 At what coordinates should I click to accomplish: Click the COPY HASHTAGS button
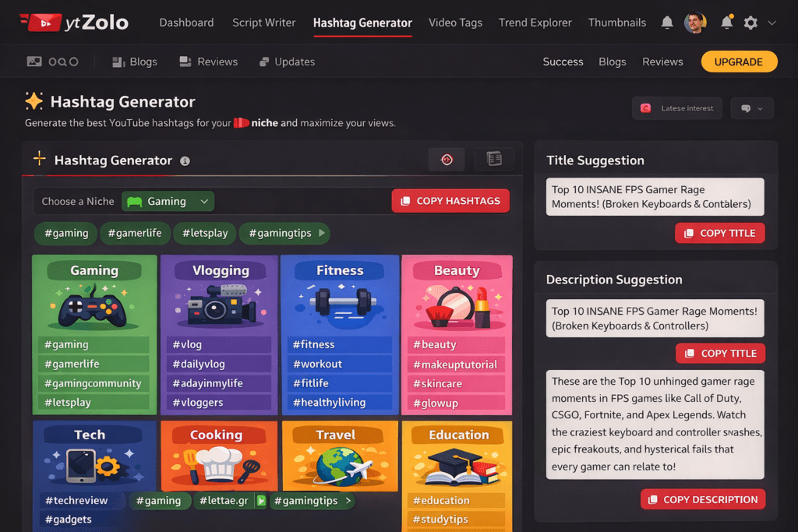click(x=450, y=201)
